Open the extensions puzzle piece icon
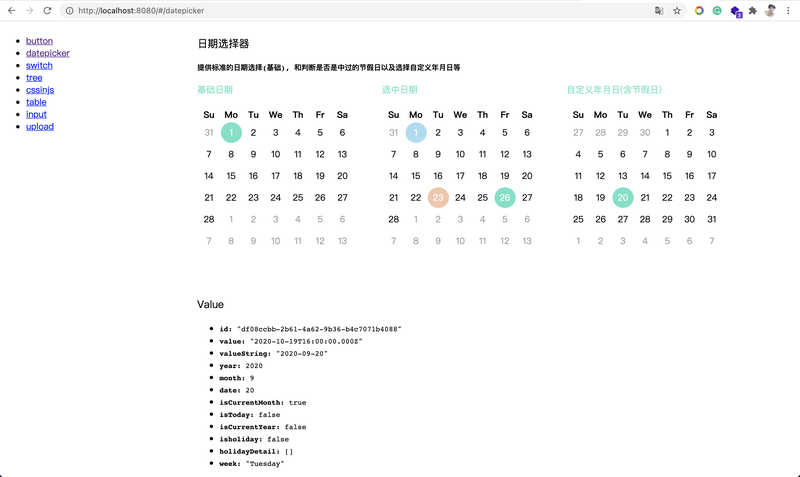Viewport: 800px width, 477px height. (x=753, y=10)
